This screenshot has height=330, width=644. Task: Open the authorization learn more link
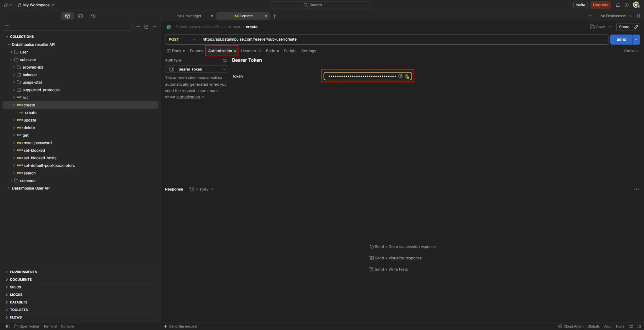[188, 97]
